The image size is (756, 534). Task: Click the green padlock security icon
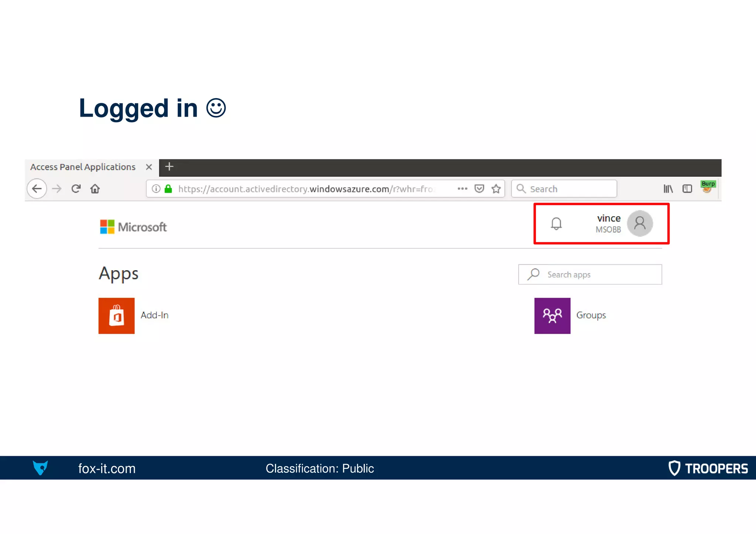coord(168,189)
